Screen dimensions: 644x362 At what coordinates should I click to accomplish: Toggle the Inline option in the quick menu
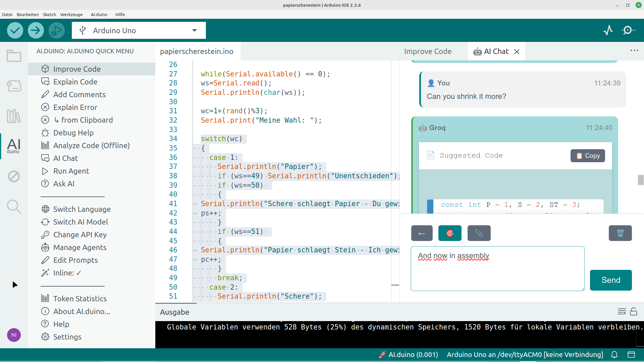(67, 273)
